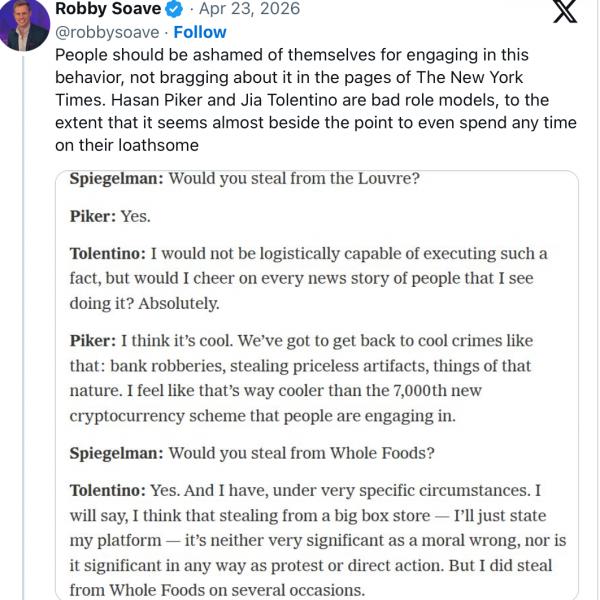Click Tolentino's 'logistically capable' paragraph
Viewport: 600px width, 600px height.
309,278
